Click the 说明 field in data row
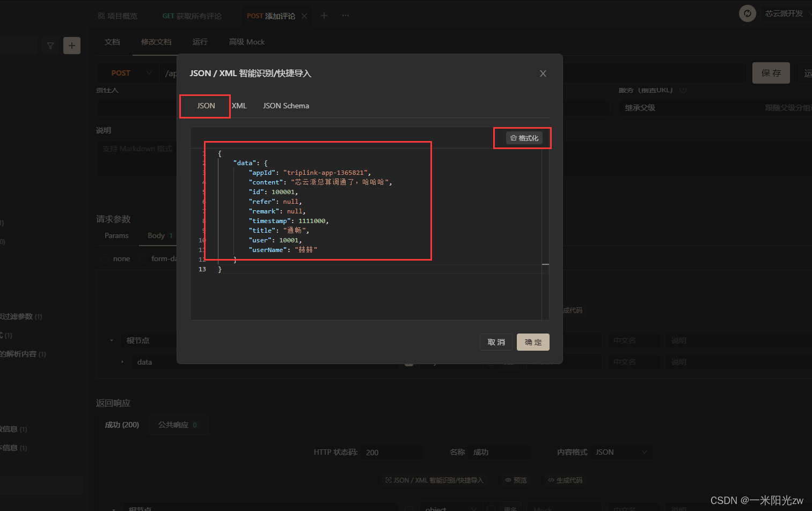Viewport: 812px width, 511px height. [738, 362]
